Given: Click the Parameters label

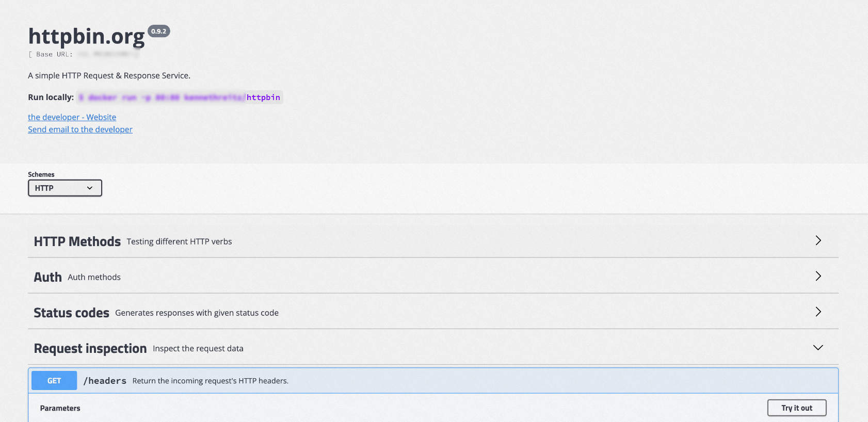Looking at the screenshot, I should (x=60, y=408).
